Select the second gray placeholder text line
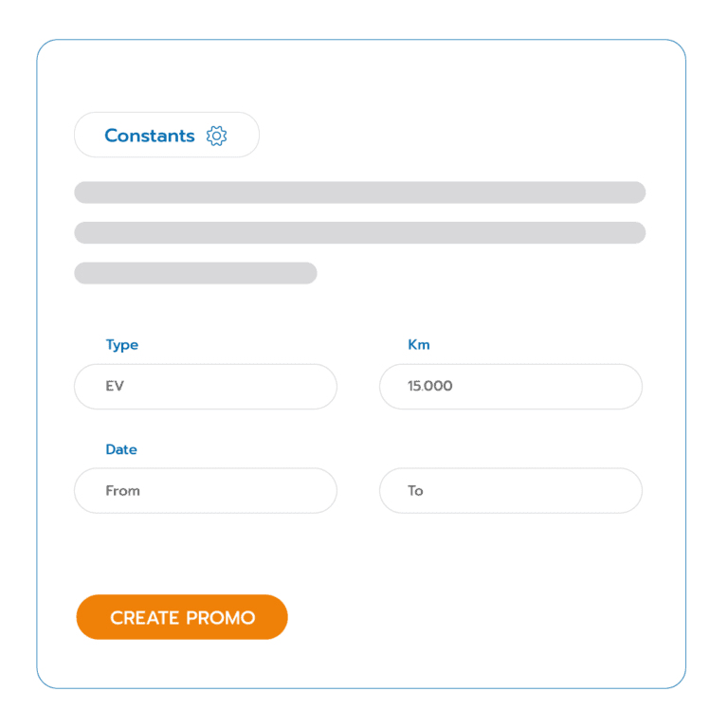 pyautogui.click(x=360, y=233)
